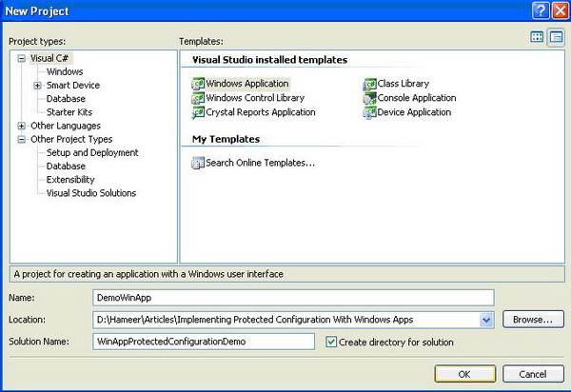
Task: Select Database under Other Project Types
Action: click(66, 166)
